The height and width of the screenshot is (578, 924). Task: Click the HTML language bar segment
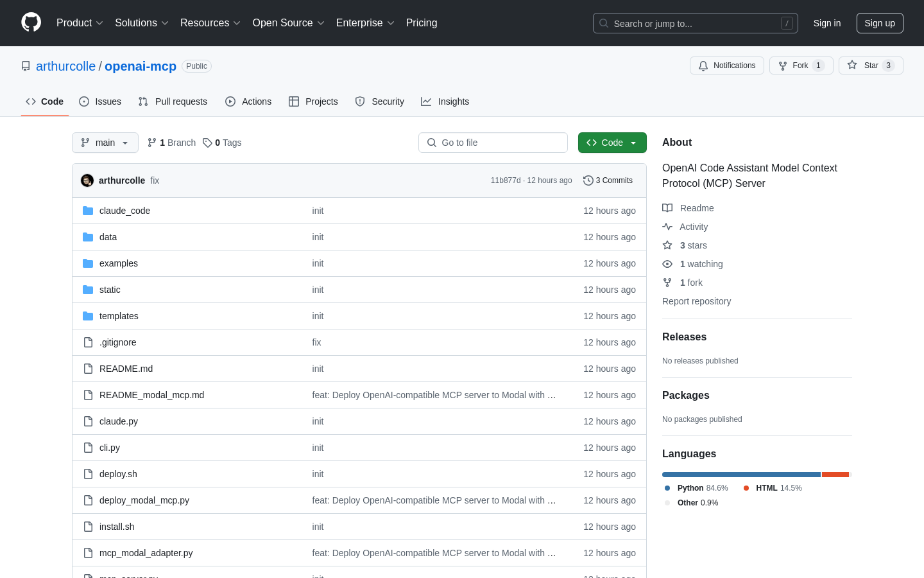(835, 475)
